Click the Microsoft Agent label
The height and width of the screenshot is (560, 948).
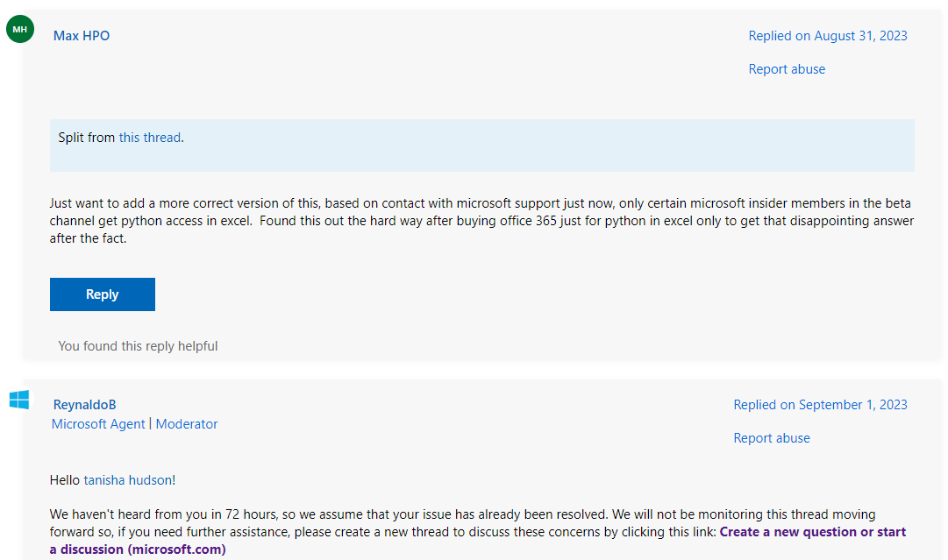tap(98, 424)
